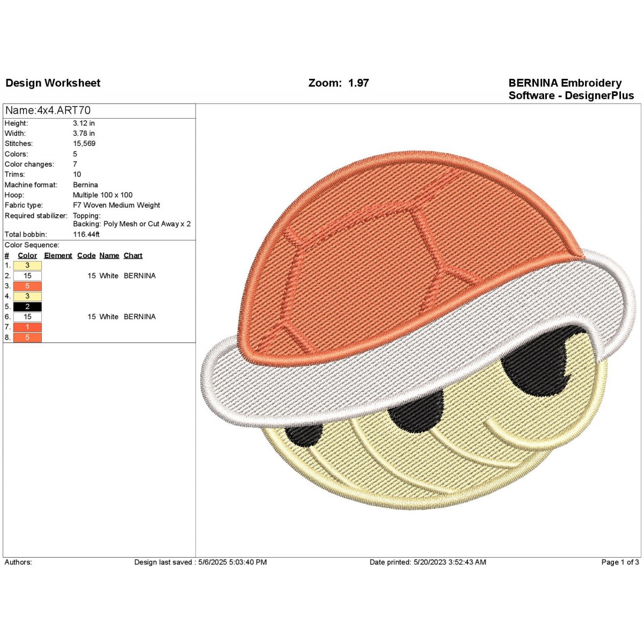The height and width of the screenshot is (644, 644).
Task: Click orange swatch in sequence row 3
Action: pos(27,286)
